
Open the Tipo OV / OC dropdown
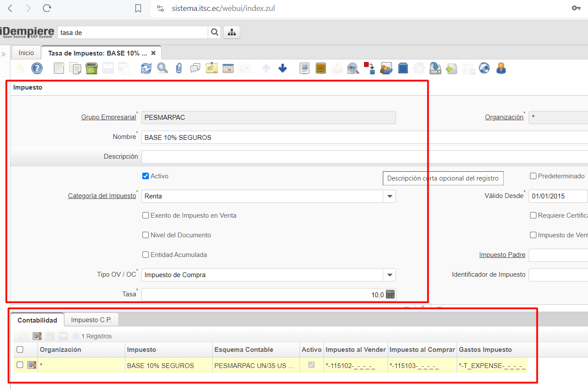[x=389, y=275]
